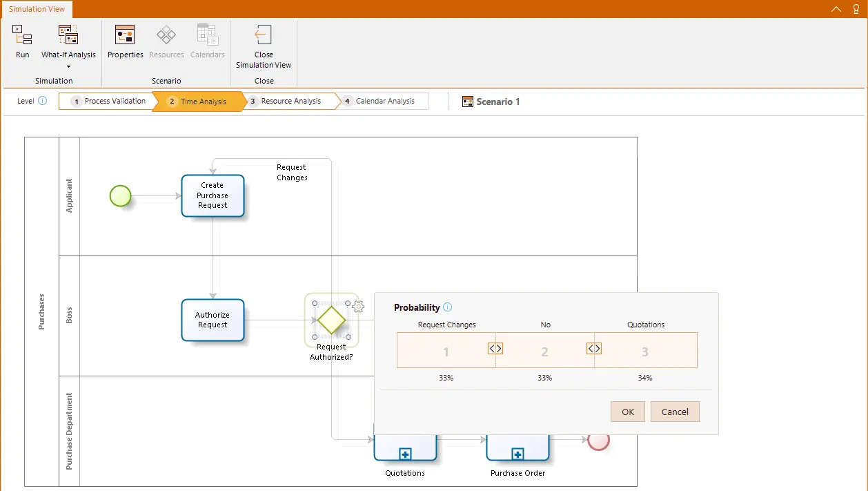Cancel the Probability dialog
Image resolution: width=868 pixels, height=491 pixels.
pos(675,412)
